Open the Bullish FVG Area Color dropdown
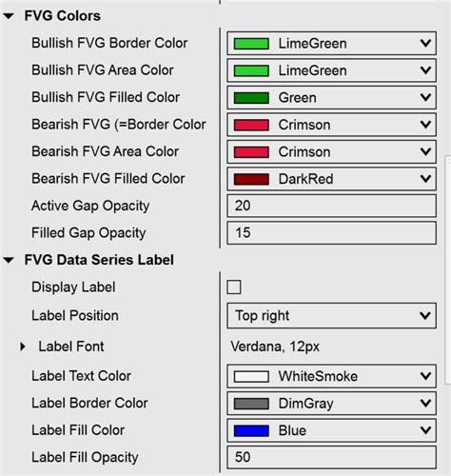Viewport: 451px width, 476px height. [331, 70]
